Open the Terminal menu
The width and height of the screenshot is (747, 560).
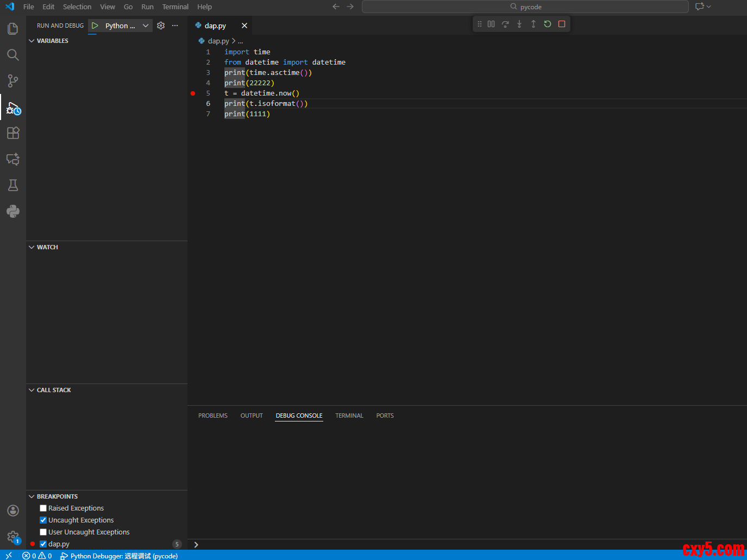[x=175, y=7]
